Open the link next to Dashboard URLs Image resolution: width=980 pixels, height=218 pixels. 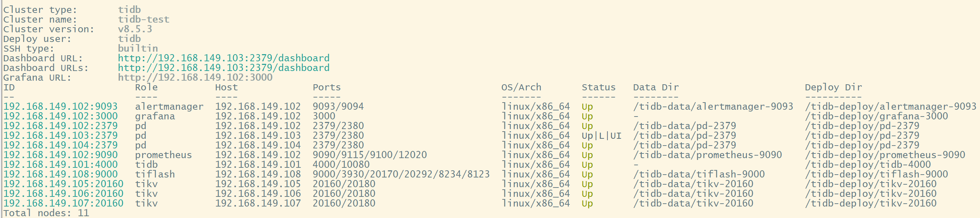point(223,68)
